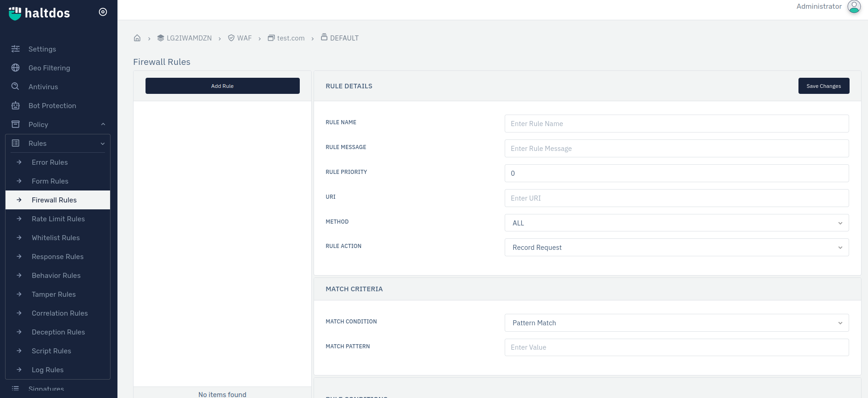Click the Add Rule button
The image size is (868, 398).
click(x=222, y=86)
